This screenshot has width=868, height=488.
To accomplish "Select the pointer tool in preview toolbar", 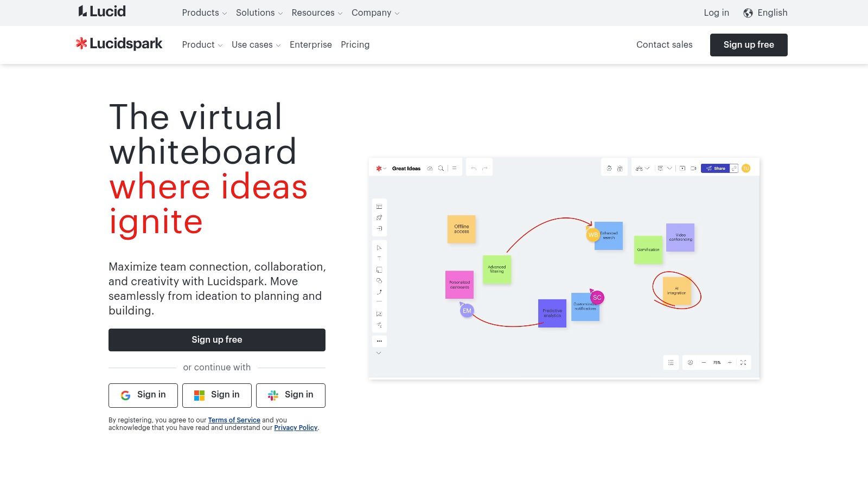I will coord(379,248).
